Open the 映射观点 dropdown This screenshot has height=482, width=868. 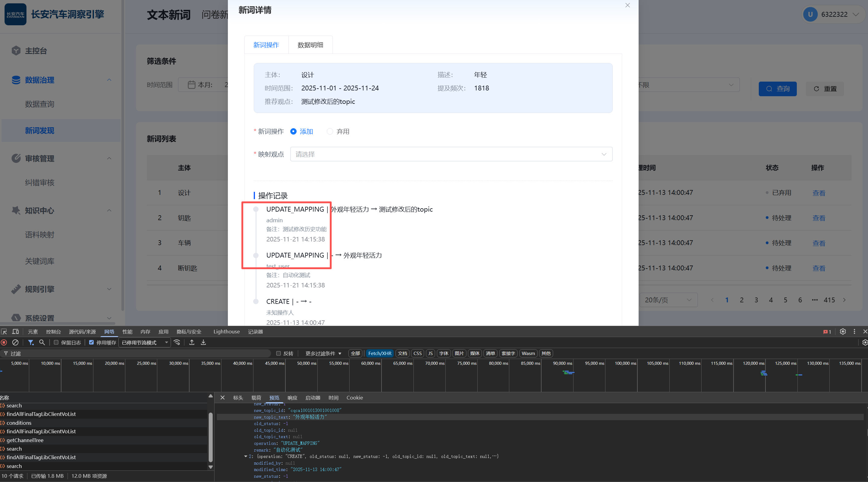tap(451, 154)
